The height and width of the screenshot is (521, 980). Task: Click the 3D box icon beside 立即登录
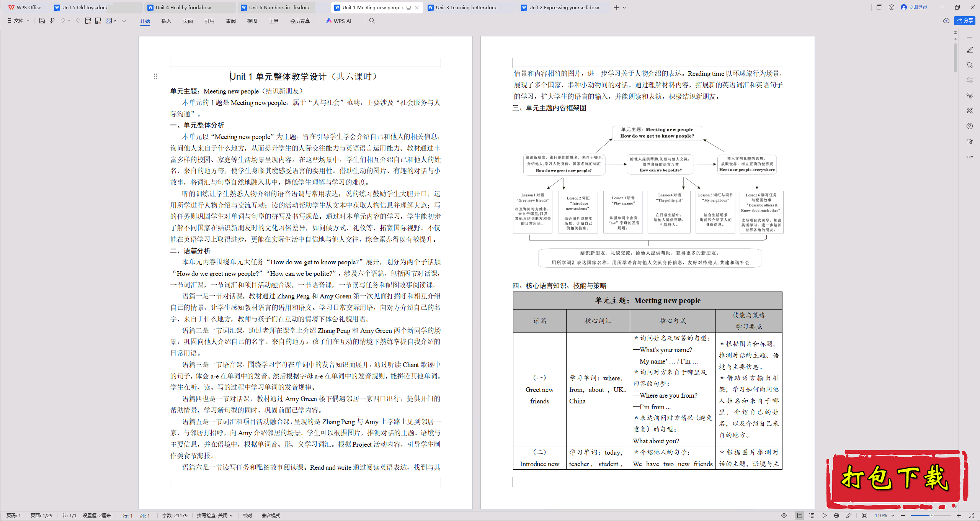pyautogui.click(x=892, y=7)
